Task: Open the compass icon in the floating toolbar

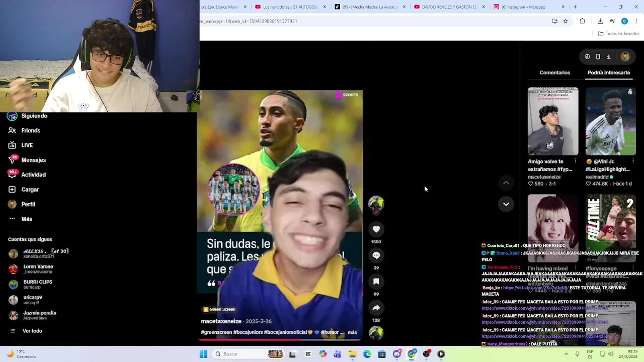Action: 587,57
